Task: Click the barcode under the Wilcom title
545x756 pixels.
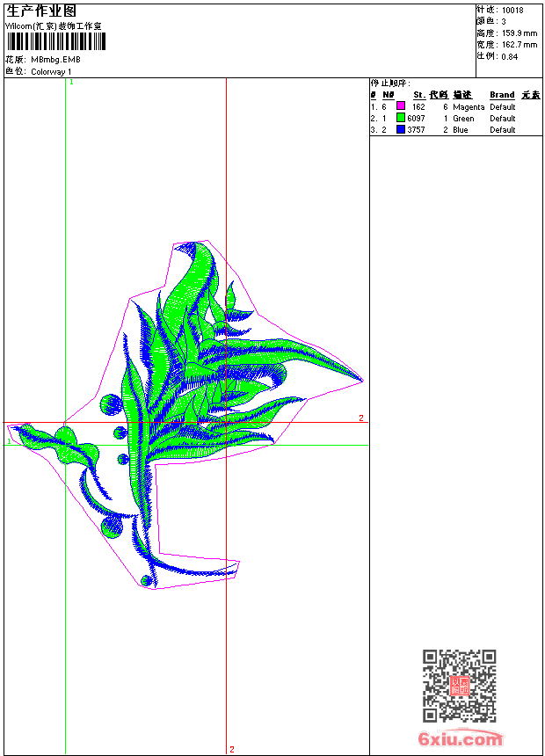Action: point(56,41)
